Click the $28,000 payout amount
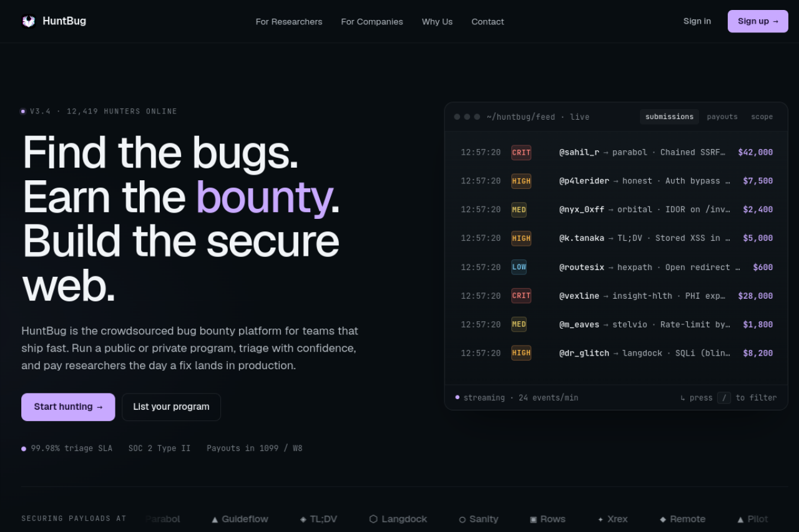 (x=755, y=296)
